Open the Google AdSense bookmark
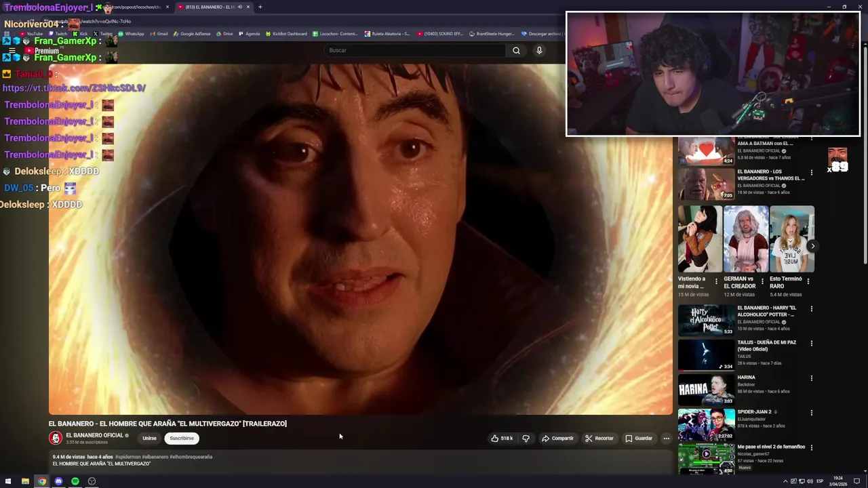Viewport: 868px width, 488px height. point(192,34)
